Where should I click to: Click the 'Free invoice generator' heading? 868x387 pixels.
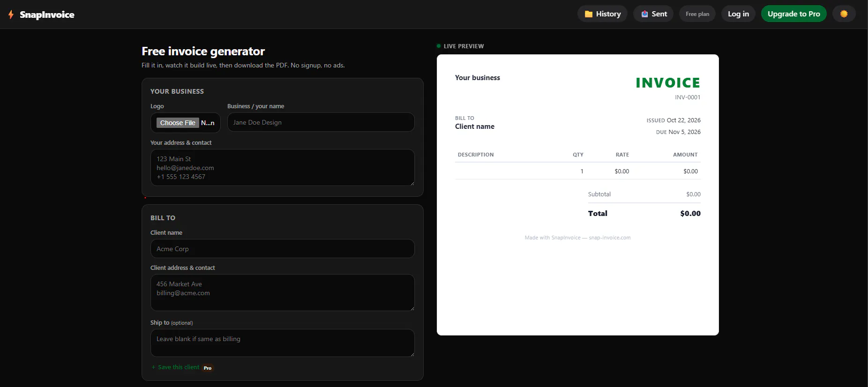pos(203,51)
